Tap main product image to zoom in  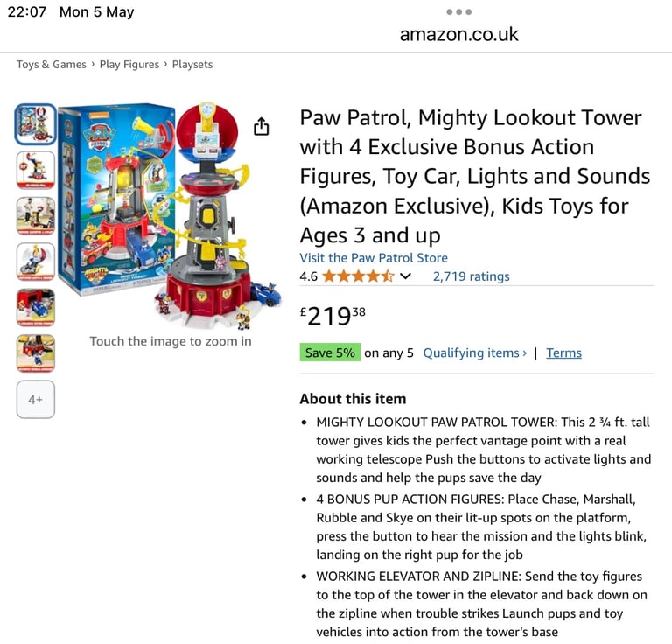171,216
